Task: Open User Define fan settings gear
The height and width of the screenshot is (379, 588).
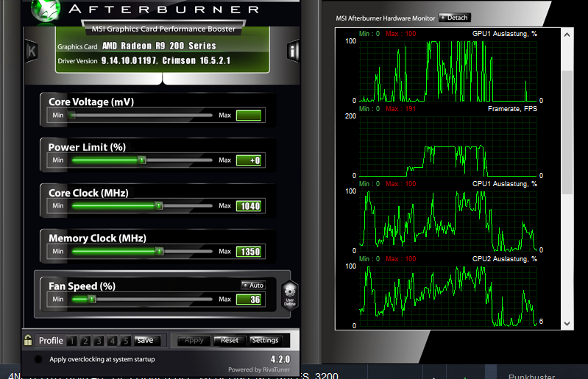Action: (x=290, y=295)
